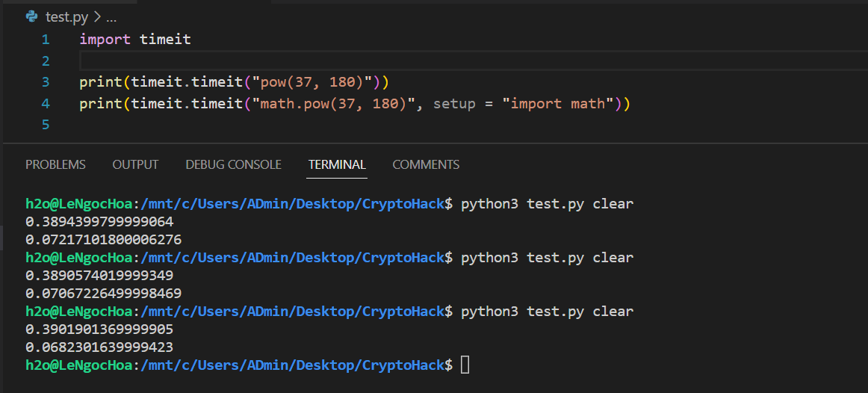The height and width of the screenshot is (393, 868).
Task: Show the DEBUG CONSOLE tab
Action: point(233,164)
